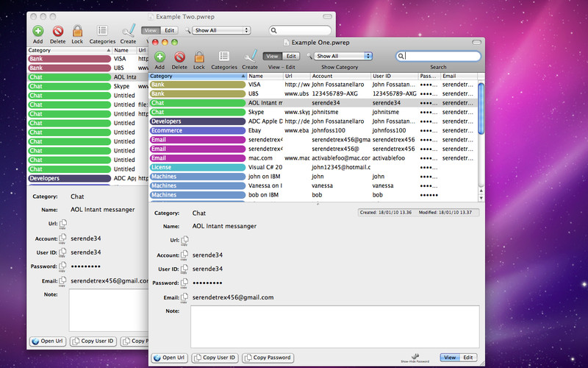Copy Password icon in Example Two detail pane
The height and width of the screenshot is (368, 588).
(62, 266)
